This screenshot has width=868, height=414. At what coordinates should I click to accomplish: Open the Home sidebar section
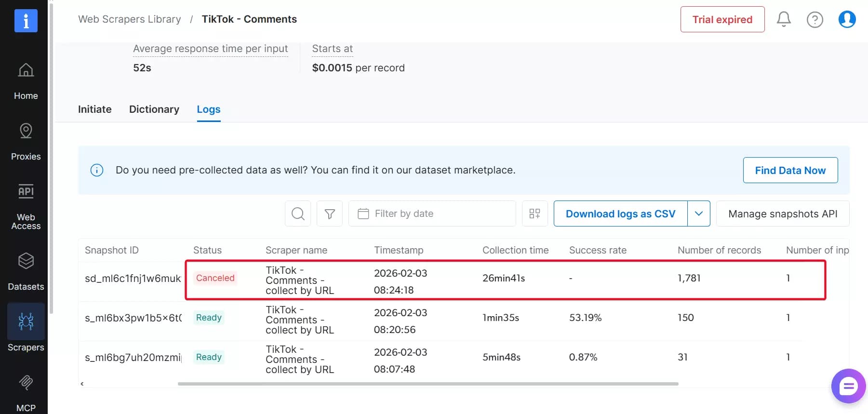click(x=26, y=81)
